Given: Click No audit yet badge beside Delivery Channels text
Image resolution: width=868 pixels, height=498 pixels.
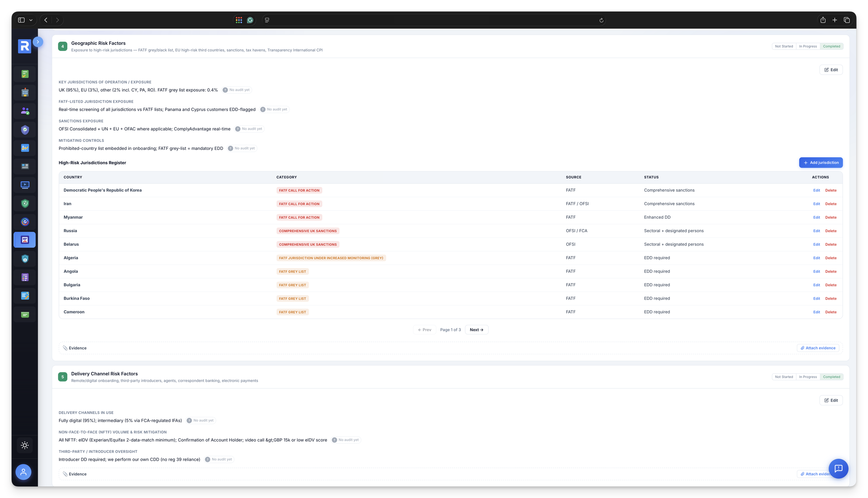Looking at the screenshot, I should [200, 420].
